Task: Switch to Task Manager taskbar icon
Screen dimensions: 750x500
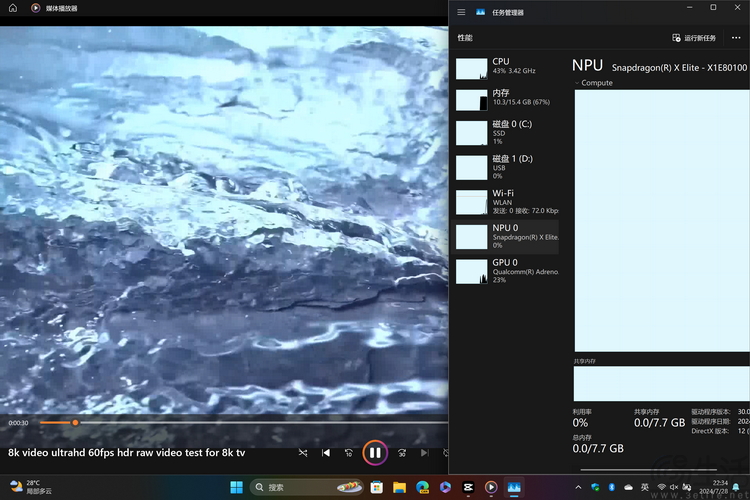Action: 514,487
